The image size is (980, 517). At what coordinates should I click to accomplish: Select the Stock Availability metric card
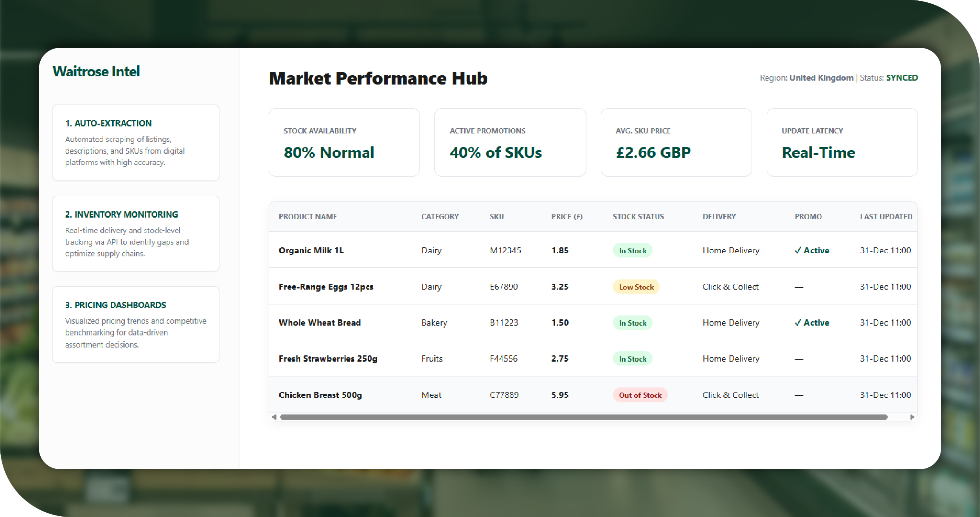(x=344, y=142)
